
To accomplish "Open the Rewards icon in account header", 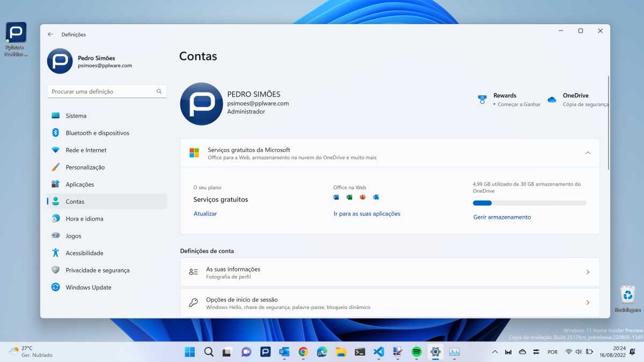I will [x=482, y=99].
